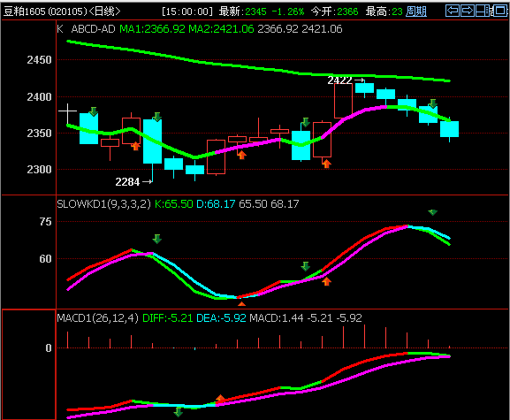Click the last cyan candlestick
510x420 pixels.
pyautogui.click(x=450, y=129)
